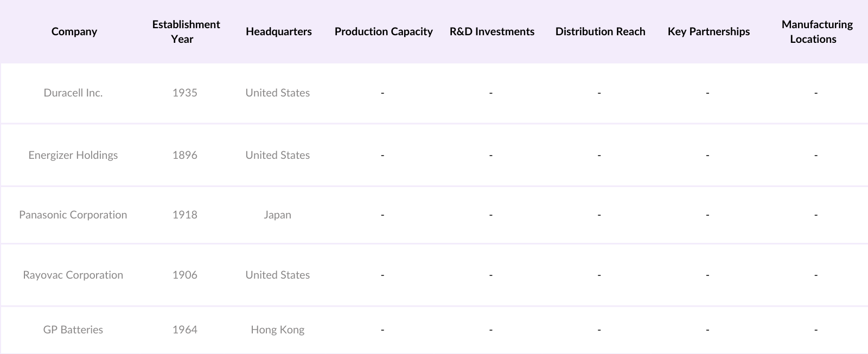Click the 1935 establishment year cell
This screenshot has width=868, height=354.
coord(185,93)
